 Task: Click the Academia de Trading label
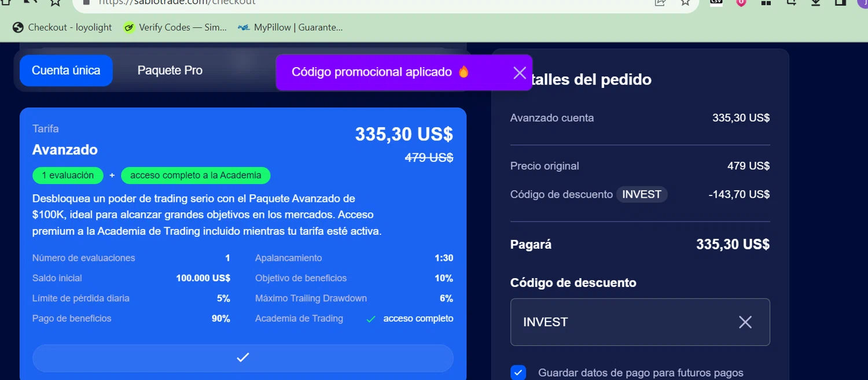pyautogui.click(x=299, y=319)
